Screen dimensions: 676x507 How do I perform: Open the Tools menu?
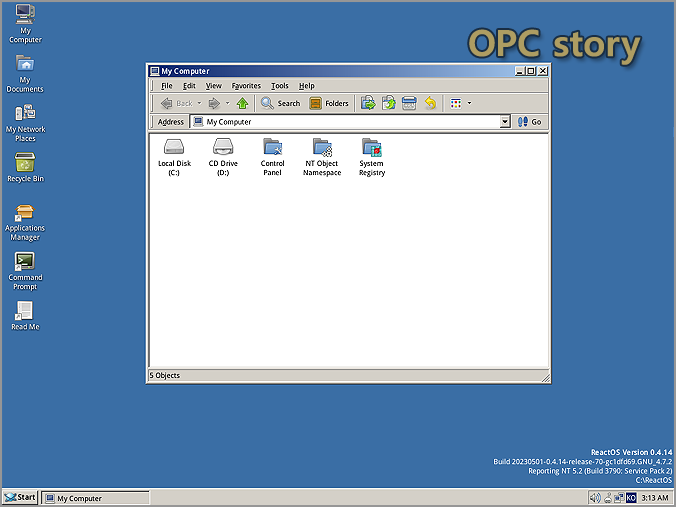pyautogui.click(x=280, y=86)
